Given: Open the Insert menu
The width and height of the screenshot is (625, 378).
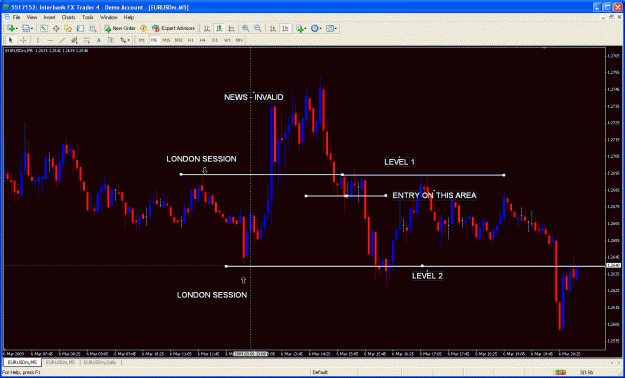Looking at the screenshot, I should click(49, 18).
